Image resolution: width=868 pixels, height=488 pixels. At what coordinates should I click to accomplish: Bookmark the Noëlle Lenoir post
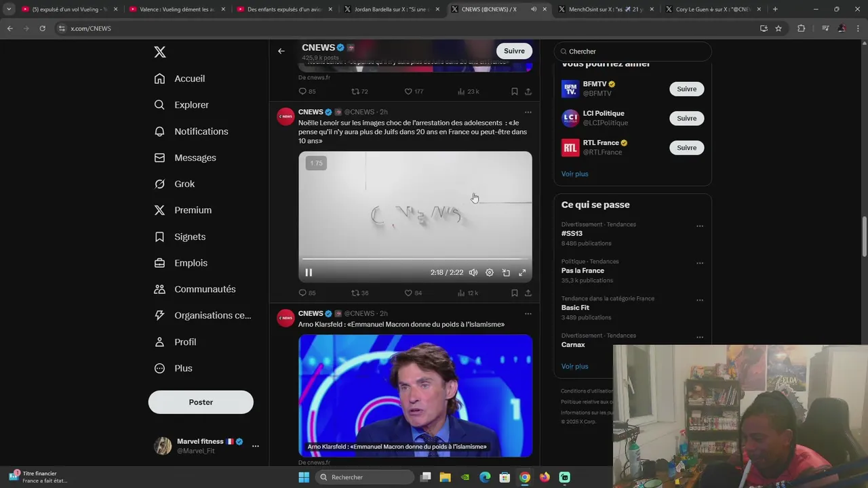(x=515, y=293)
